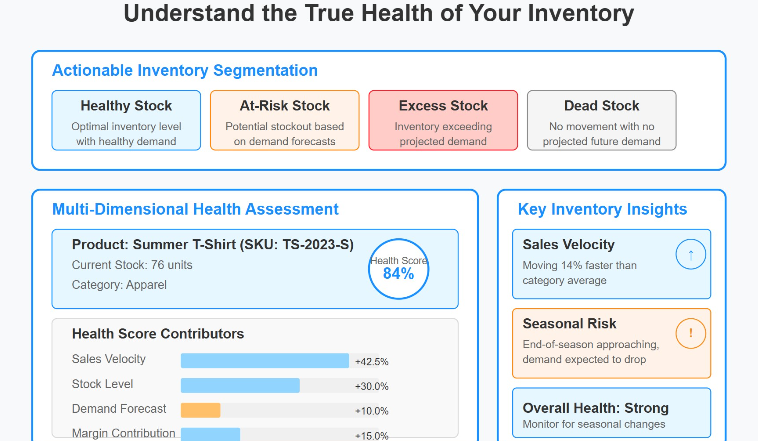Select the Healthy Stock segment card

pyautogui.click(x=126, y=121)
